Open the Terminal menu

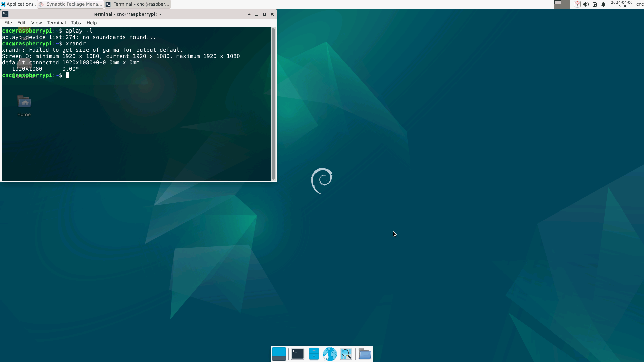[x=56, y=23]
